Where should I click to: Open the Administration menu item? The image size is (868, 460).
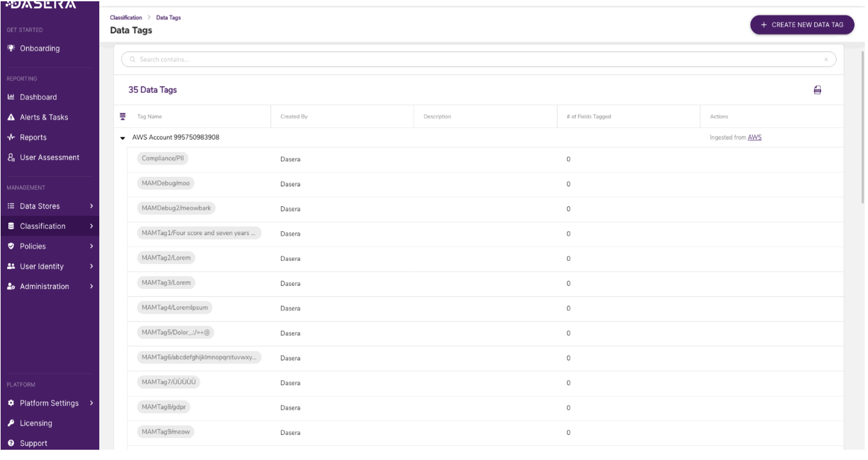[x=44, y=286]
